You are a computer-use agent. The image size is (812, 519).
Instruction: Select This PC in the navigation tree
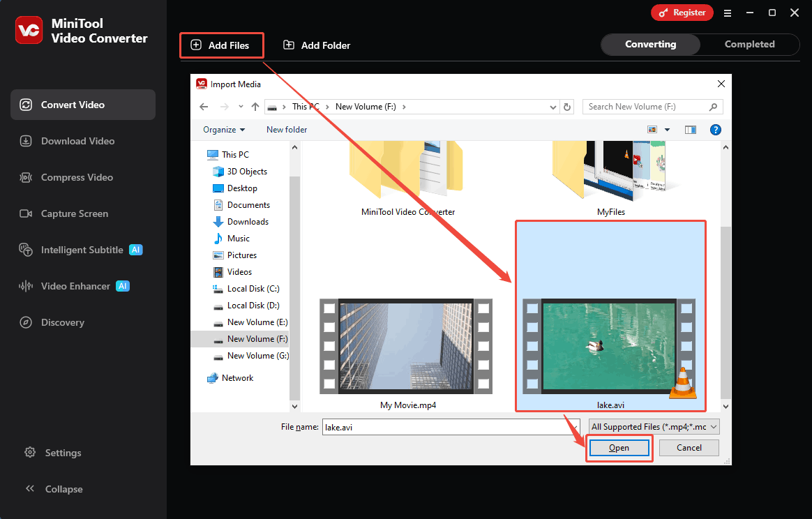coord(228,154)
